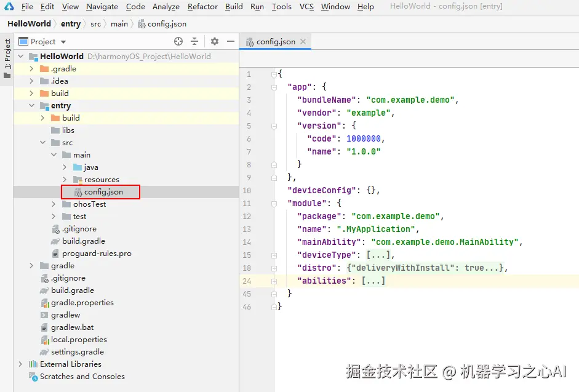Open the Run menu
Image resolution: width=579 pixels, height=392 pixels.
click(x=257, y=6)
